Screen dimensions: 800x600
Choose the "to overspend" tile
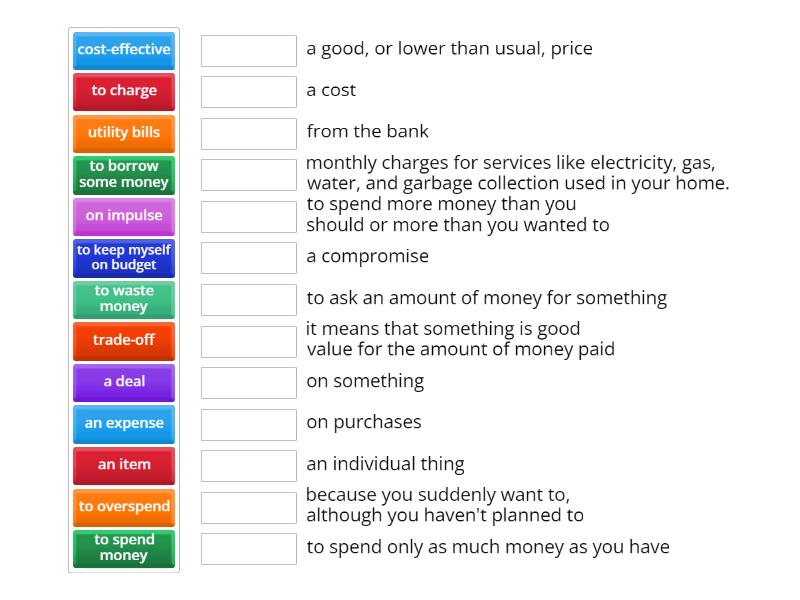123,507
